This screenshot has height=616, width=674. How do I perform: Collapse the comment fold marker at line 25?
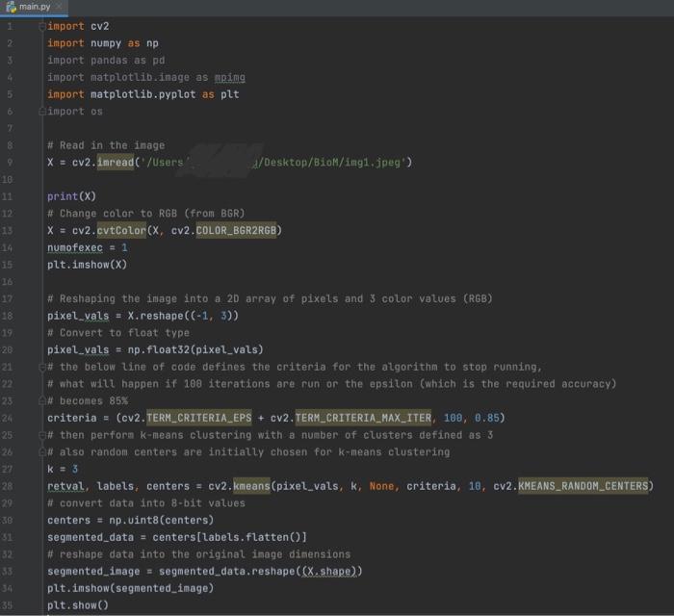tap(42, 435)
